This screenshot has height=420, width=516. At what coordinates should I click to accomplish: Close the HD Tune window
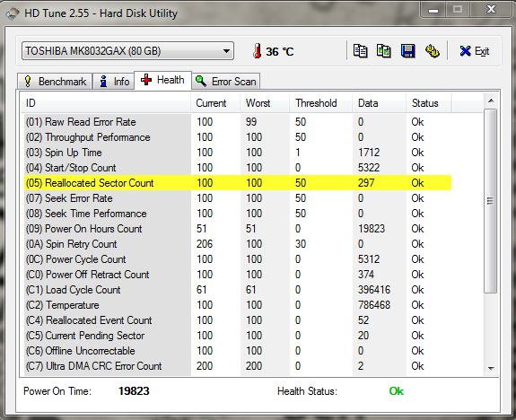[x=491, y=10]
